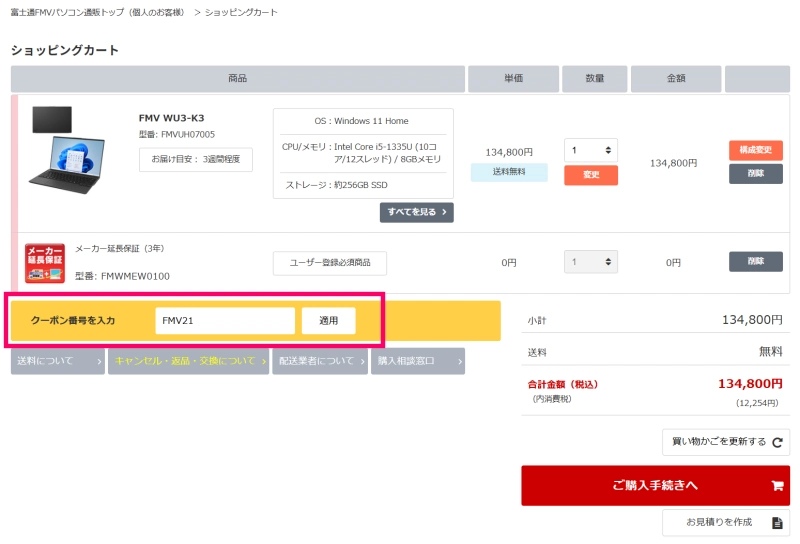Click the chevron on 送料について button
800x544 pixels.
click(x=99, y=361)
